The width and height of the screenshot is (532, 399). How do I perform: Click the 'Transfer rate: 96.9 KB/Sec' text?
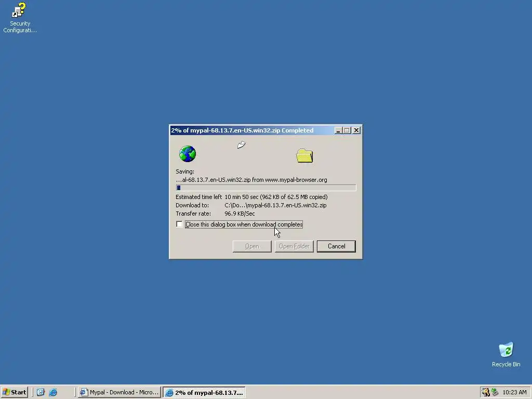pyautogui.click(x=215, y=214)
